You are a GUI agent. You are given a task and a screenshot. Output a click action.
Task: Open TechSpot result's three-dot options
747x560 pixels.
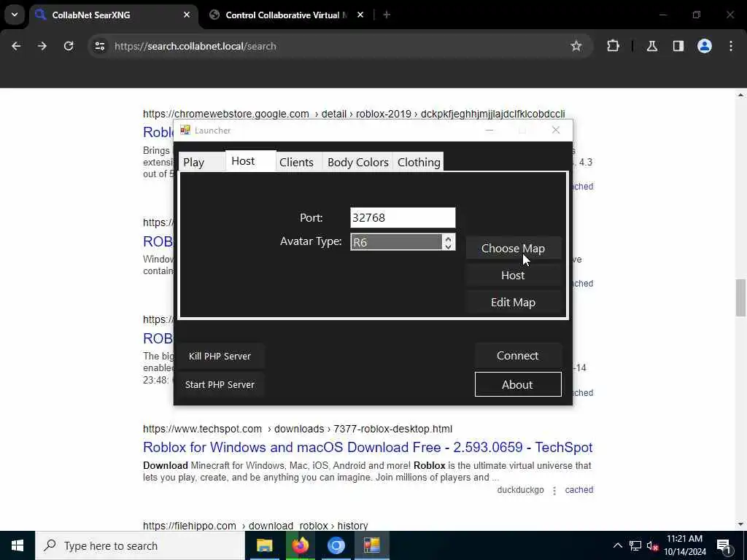point(554,491)
